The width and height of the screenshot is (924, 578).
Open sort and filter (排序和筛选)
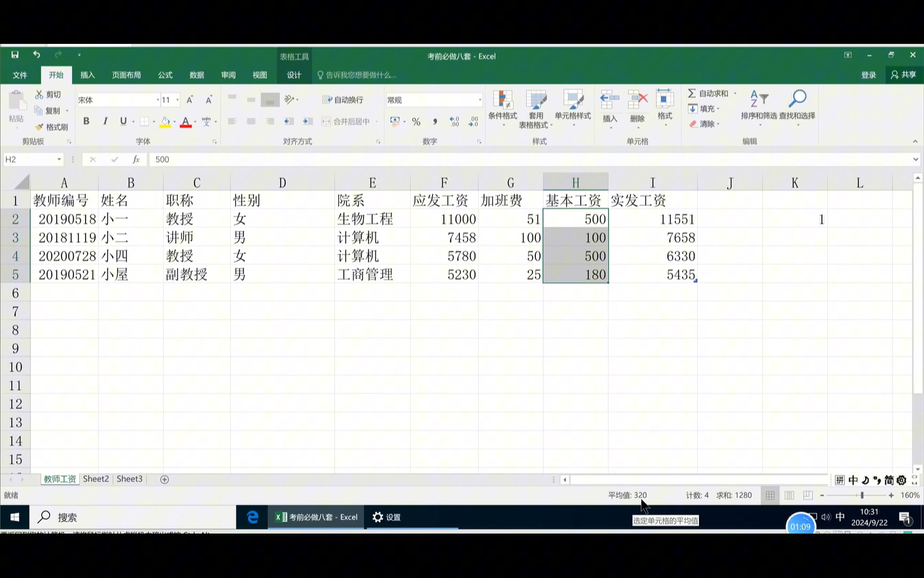[x=759, y=108]
